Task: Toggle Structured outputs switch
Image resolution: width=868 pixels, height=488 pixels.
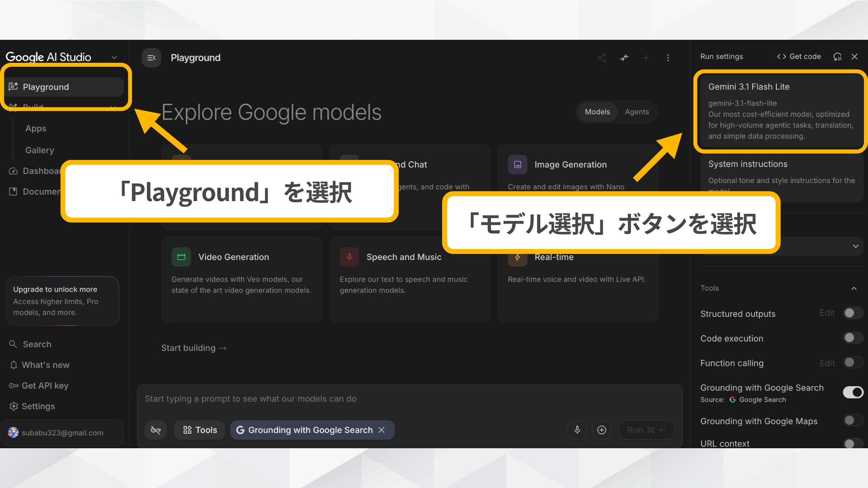Action: click(853, 313)
